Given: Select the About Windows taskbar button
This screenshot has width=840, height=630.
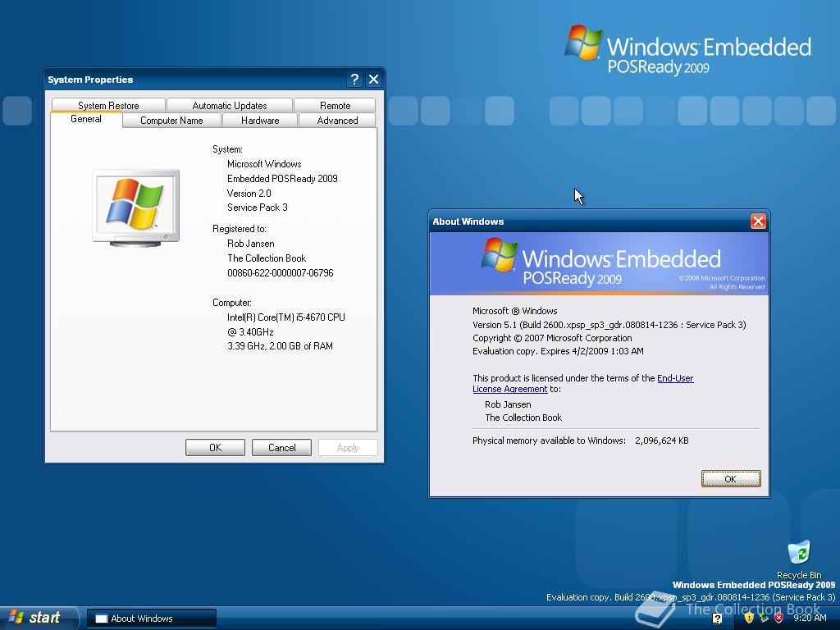Looking at the screenshot, I should 152,619.
